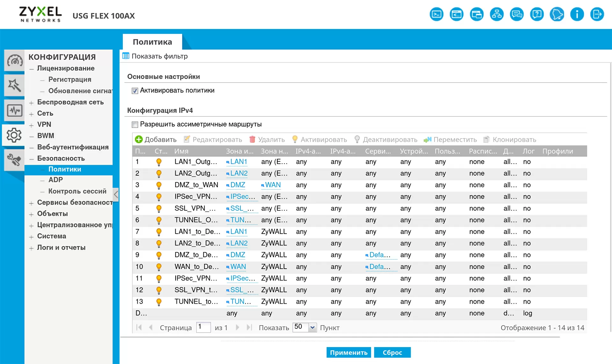
Task: Toggle status bulb of rule 5 SSL_VPN
Action: point(159,208)
